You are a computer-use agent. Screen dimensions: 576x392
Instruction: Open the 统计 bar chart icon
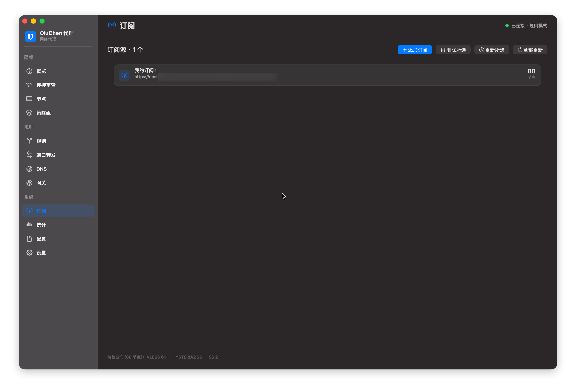point(29,225)
